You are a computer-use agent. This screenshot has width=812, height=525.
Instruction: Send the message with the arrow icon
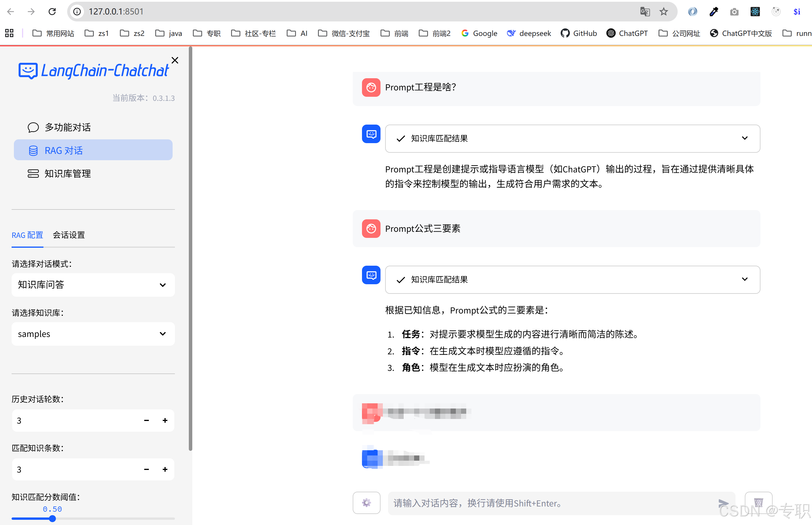[723, 503]
